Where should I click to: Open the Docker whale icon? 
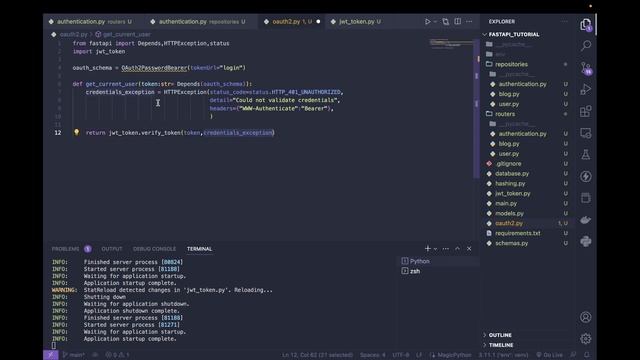(x=586, y=220)
